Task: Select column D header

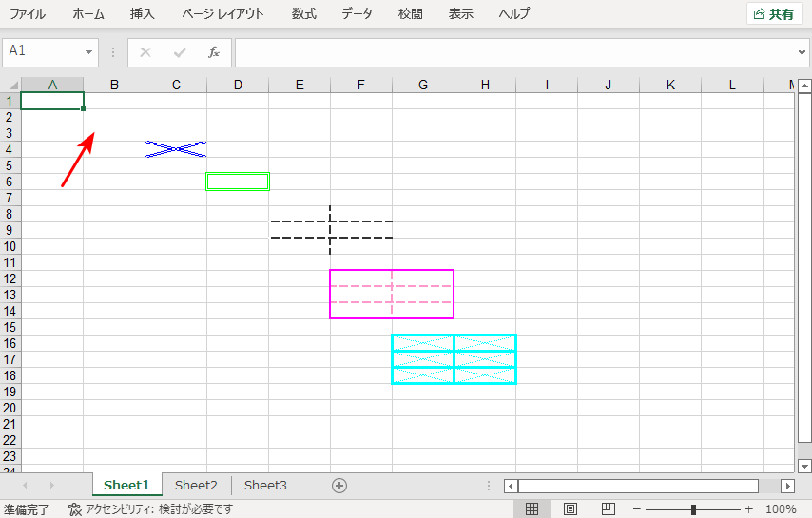Action: 238,85
